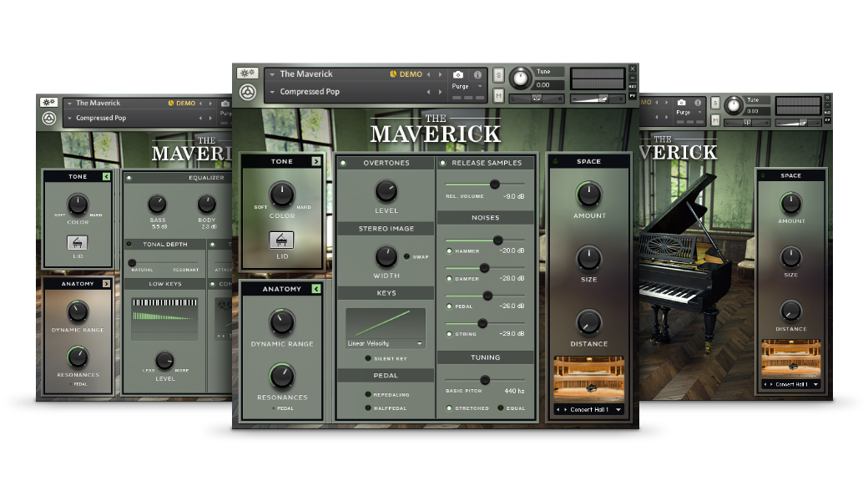868x501 pixels.
Task: Click the AUX button in center window
Action: coord(632,86)
